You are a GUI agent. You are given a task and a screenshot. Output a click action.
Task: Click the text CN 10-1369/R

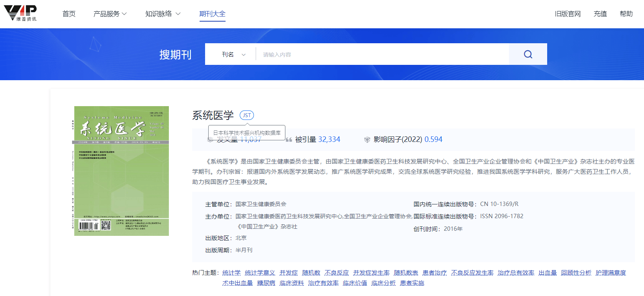499,204
